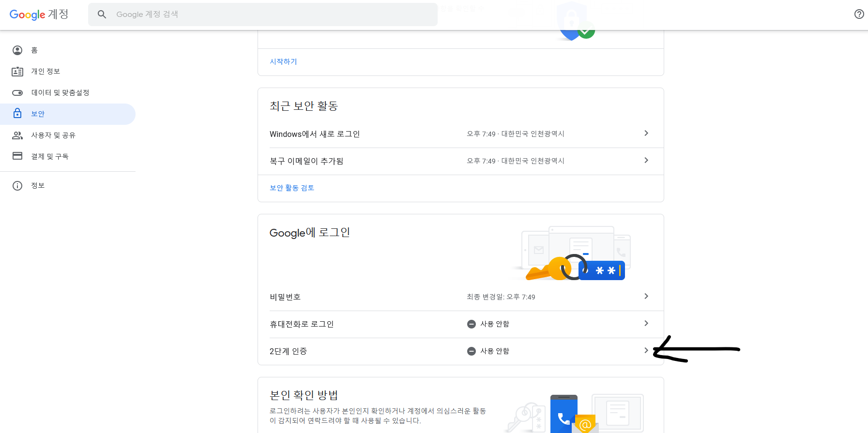Viewport: 868px width, 433px height.
Task: Open the 비밀번호 setting
Action: (x=460, y=297)
